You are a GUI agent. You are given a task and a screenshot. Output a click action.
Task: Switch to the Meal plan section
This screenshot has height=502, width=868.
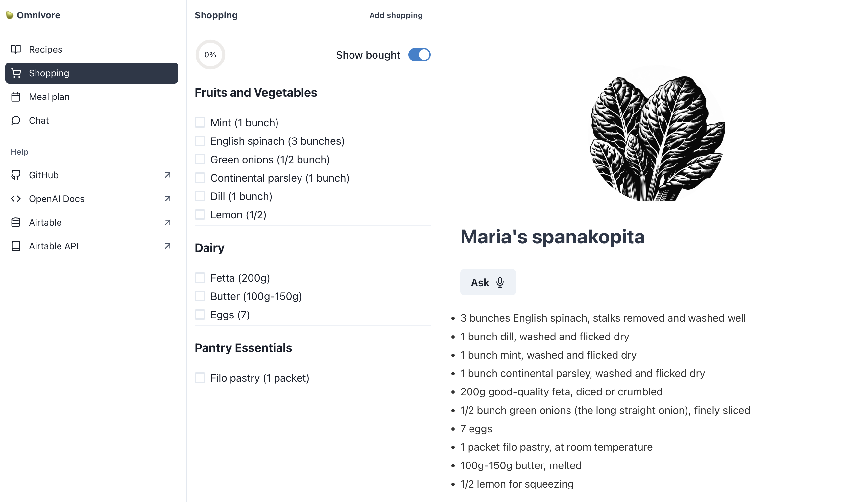pos(49,97)
